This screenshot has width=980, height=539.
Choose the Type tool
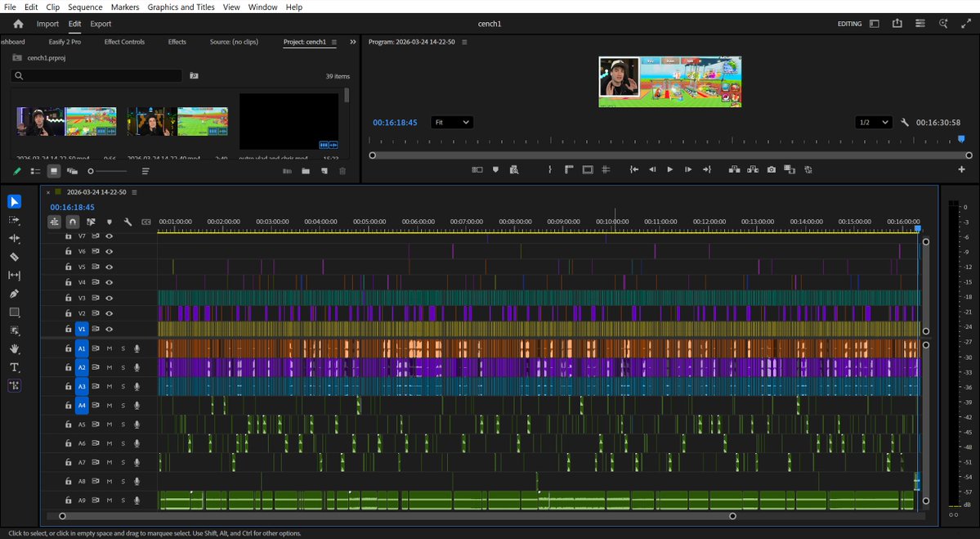pyautogui.click(x=14, y=367)
